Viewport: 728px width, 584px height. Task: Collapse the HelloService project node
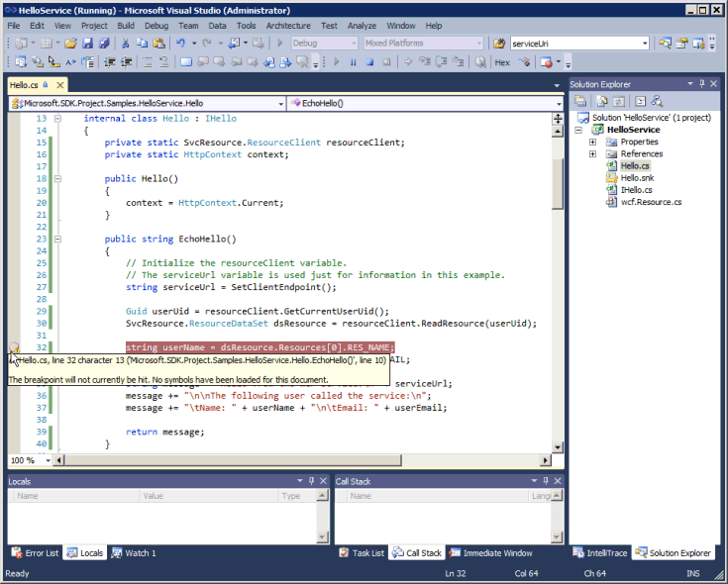coord(578,130)
